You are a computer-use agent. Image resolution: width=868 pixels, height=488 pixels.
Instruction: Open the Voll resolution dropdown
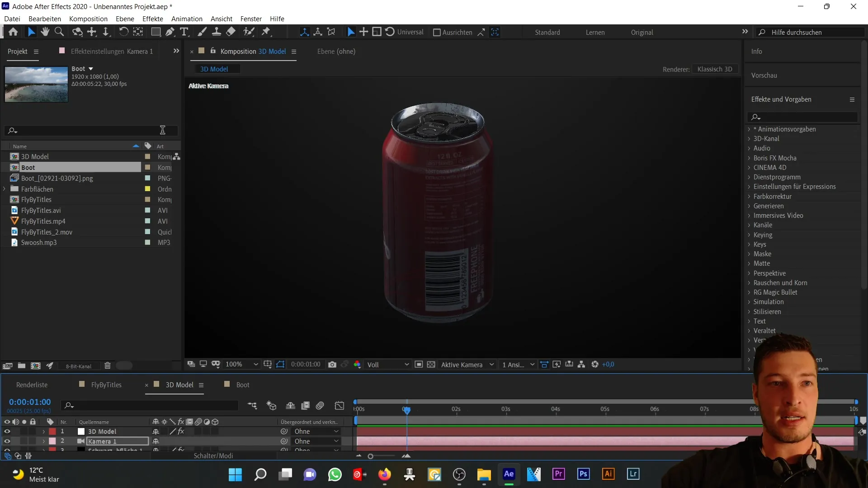tap(388, 365)
